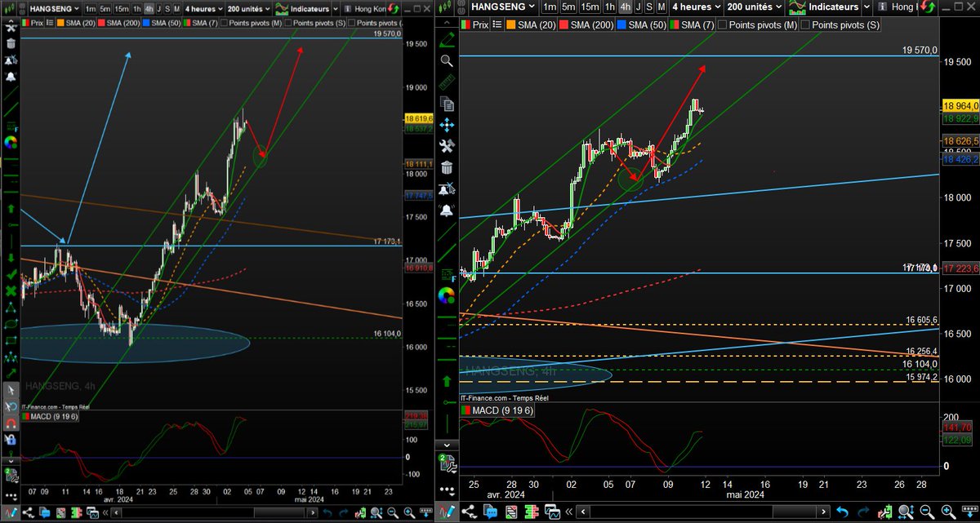This screenshot has width=980, height=523.
Task: Enable Points pivots (S) checkbox in left chart
Action: point(287,23)
